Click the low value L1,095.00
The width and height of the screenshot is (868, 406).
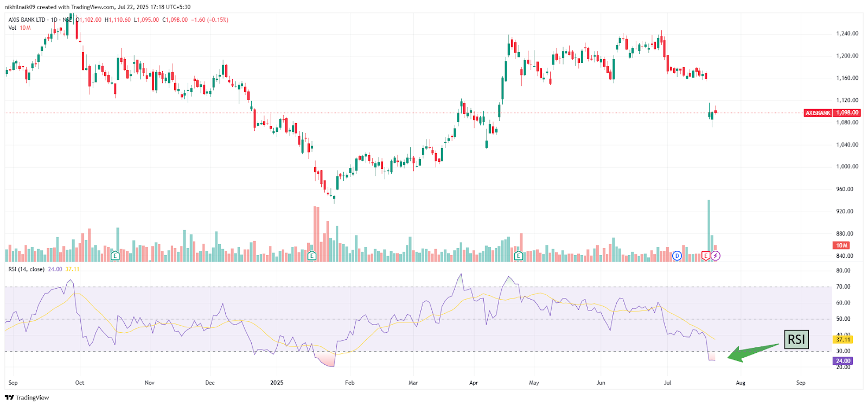pyautogui.click(x=146, y=20)
